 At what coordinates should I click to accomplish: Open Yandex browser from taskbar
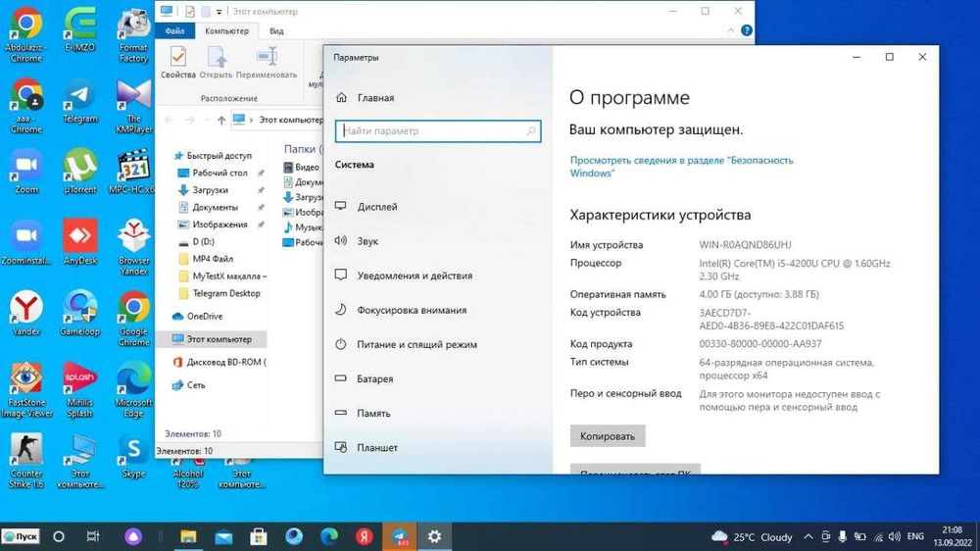tap(365, 536)
